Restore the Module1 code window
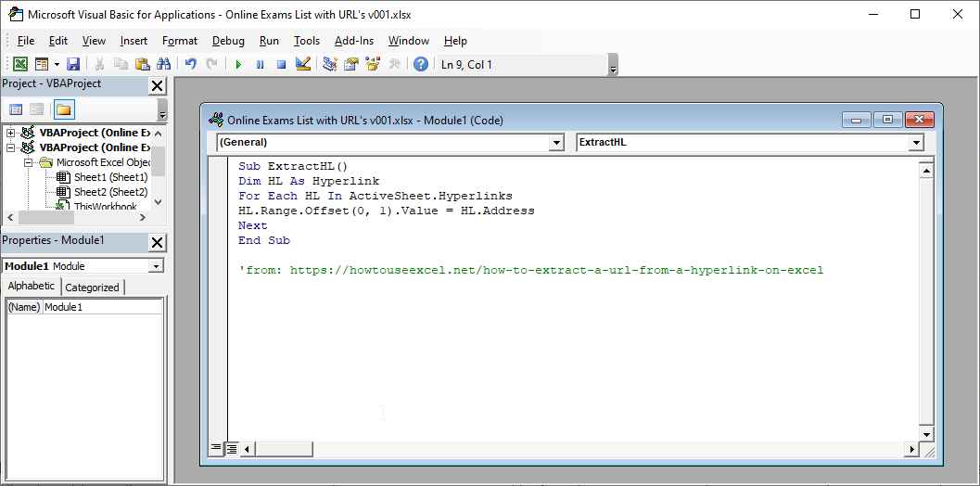 [887, 120]
